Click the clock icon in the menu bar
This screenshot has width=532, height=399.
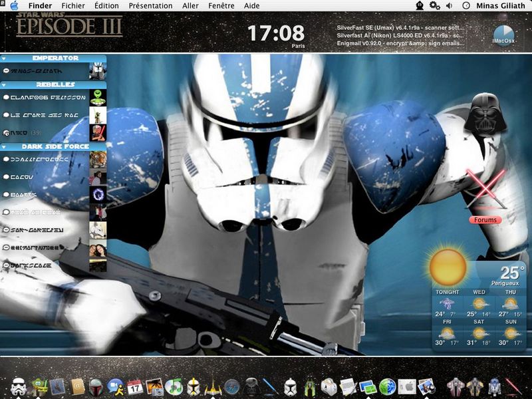pos(466,6)
